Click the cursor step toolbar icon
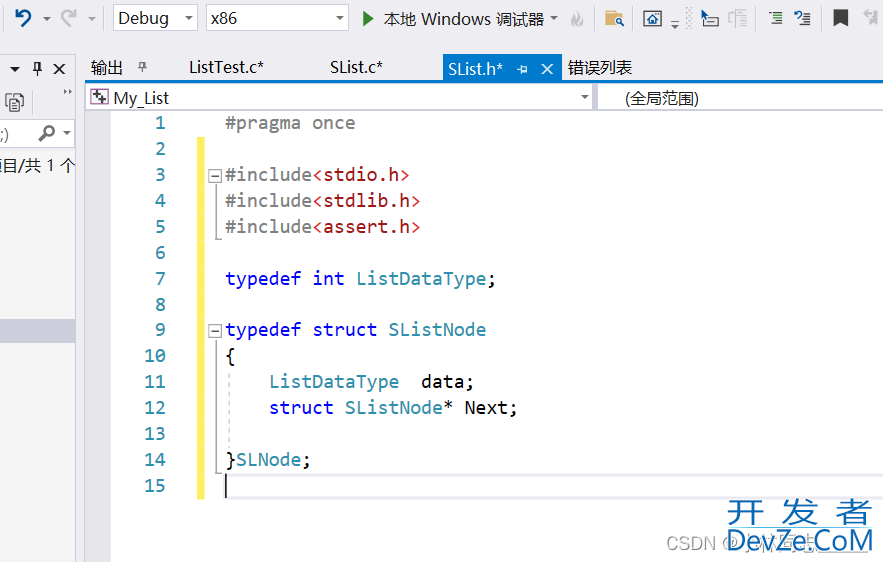This screenshot has height=562, width=883. pos(710,19)
